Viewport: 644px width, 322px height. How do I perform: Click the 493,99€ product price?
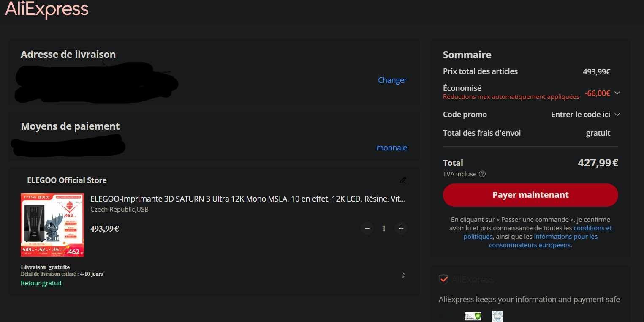[x=105, y=229]
